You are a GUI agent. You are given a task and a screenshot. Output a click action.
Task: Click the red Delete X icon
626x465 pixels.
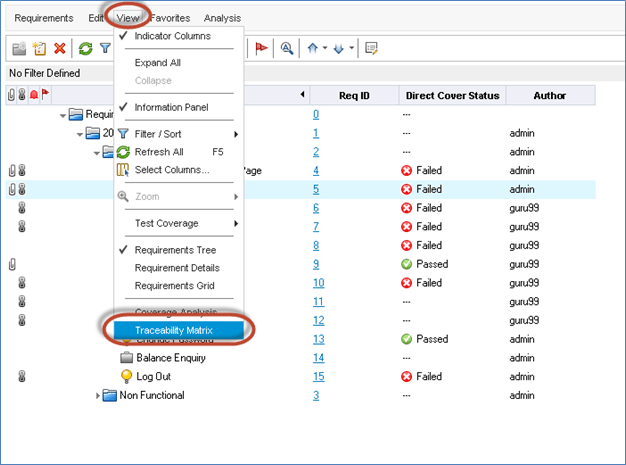pyautogui.click(x=60, y=48)
